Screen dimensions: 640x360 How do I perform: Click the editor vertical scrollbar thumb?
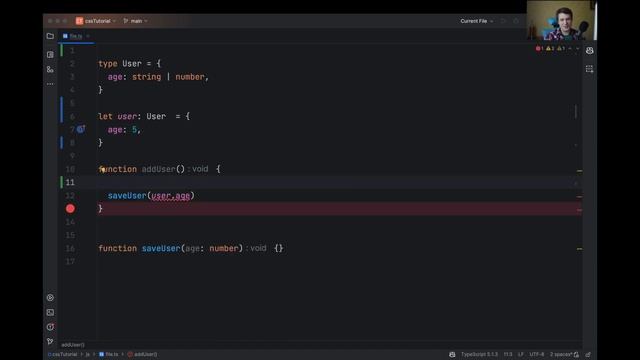coord(576,111)
